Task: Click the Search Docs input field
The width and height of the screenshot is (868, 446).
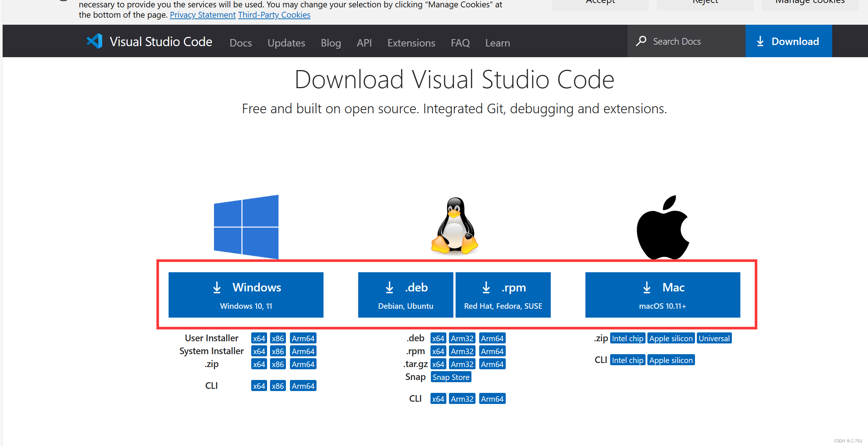Action: pos(686,41)
